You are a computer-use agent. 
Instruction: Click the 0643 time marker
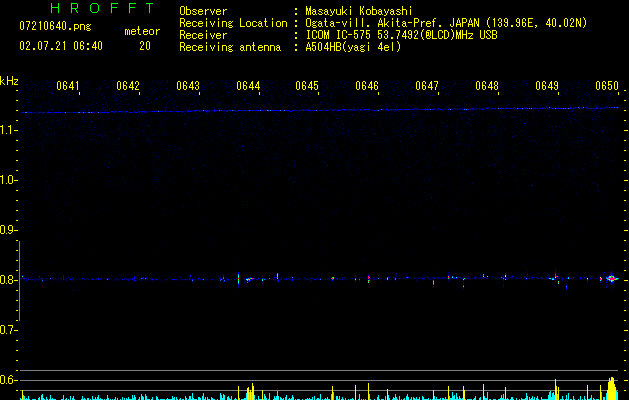point(188,86)
